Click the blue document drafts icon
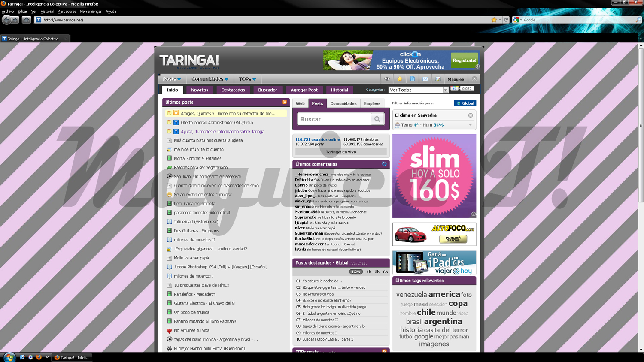The image size is (644, 362). [x=413, y=79]
